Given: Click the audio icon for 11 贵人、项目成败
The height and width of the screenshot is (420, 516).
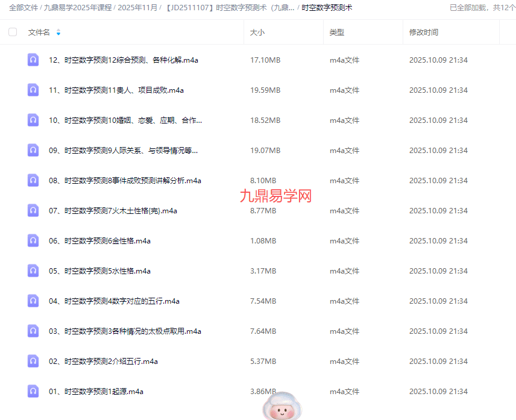Looking at the screenshot, I should (x=33, y=90).
